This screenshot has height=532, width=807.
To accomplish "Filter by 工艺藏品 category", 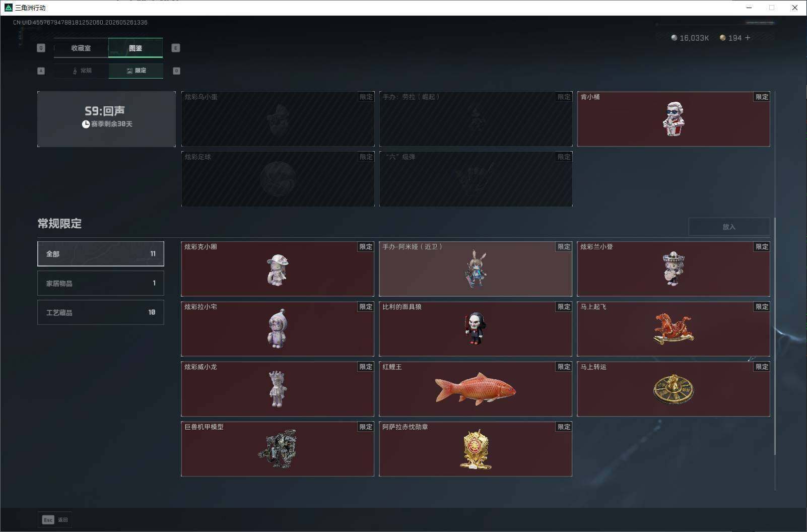I will coord(101,312).
